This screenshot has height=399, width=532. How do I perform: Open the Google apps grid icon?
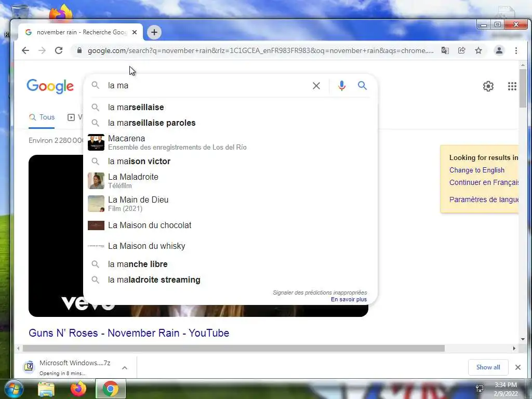click(x=512, y=86)
